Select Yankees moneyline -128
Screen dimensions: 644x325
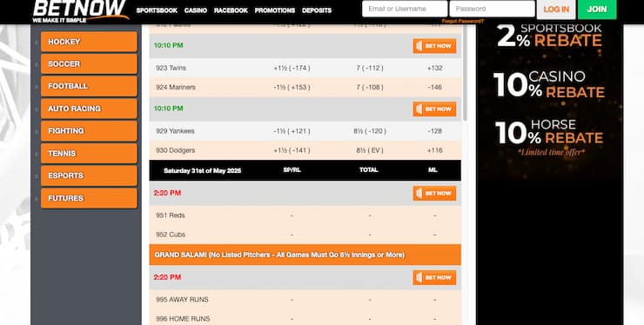(x=434, y=131)
